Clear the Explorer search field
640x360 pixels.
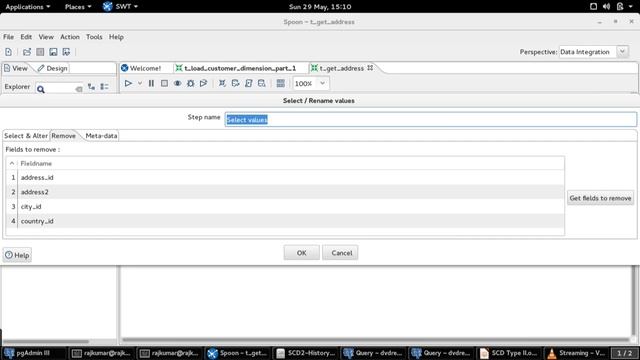click(79, 89)
